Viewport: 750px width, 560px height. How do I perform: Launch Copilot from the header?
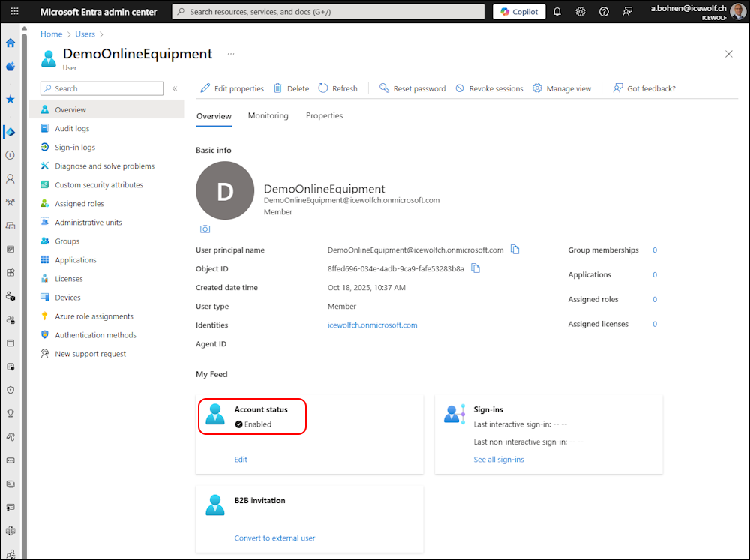click(519, 12)
